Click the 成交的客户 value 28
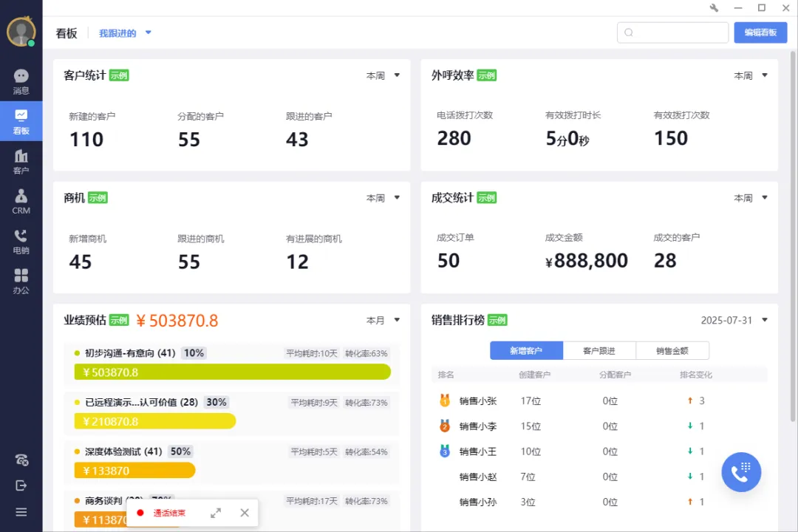Screen dimensions: 798x532 [665, 261]
